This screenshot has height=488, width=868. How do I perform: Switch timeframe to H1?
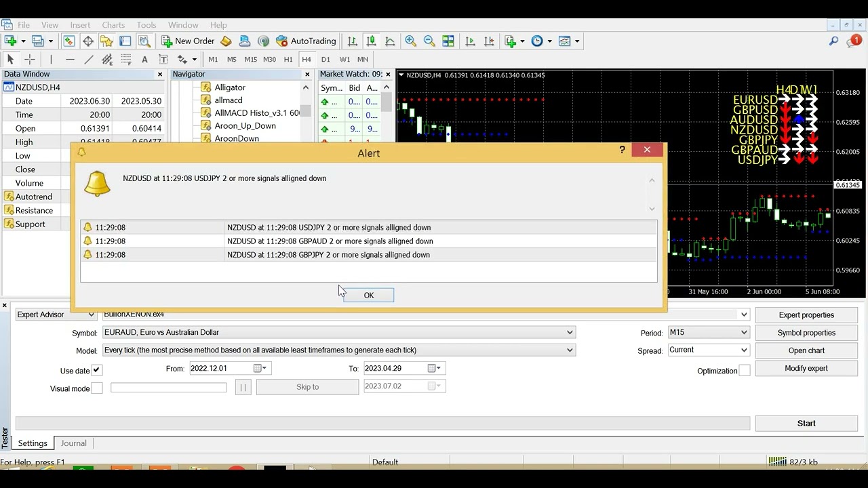tap(288, 60)
